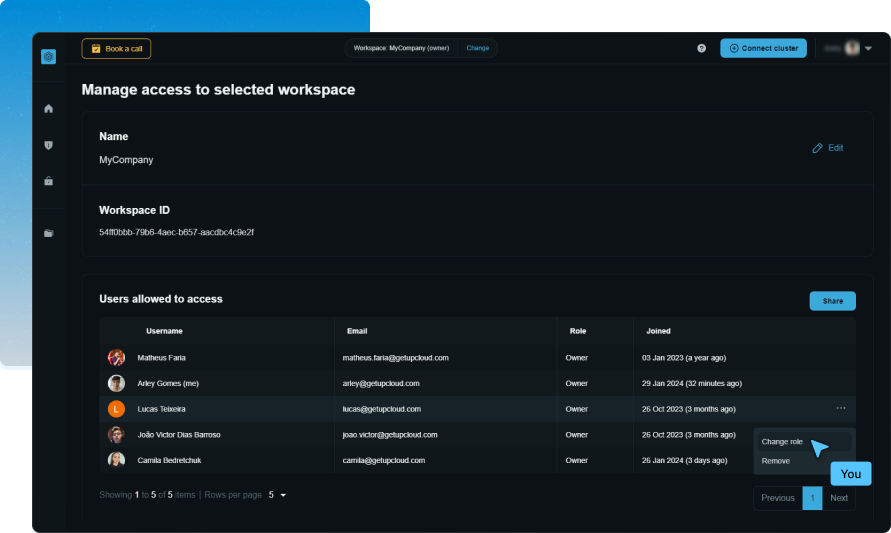Select Change role from the context menu
The height and width of the screenshot is (533, 891).
tap(782, 441)
